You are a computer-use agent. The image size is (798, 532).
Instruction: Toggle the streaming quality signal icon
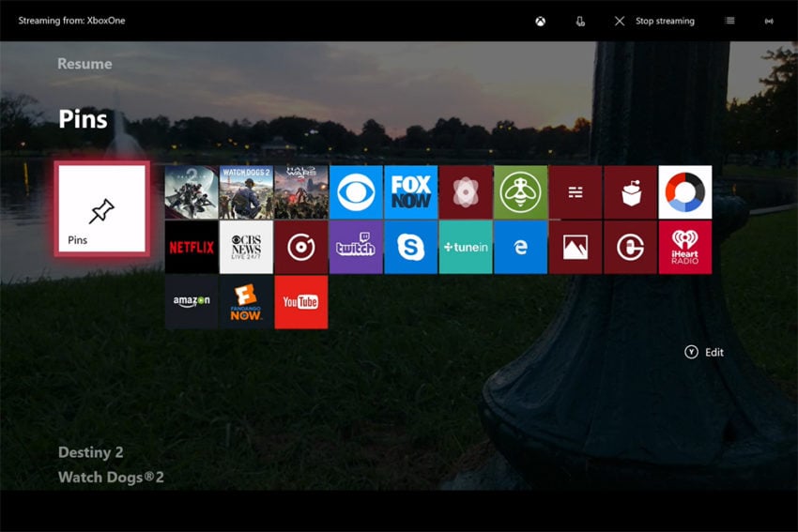[x=769, y=21]
